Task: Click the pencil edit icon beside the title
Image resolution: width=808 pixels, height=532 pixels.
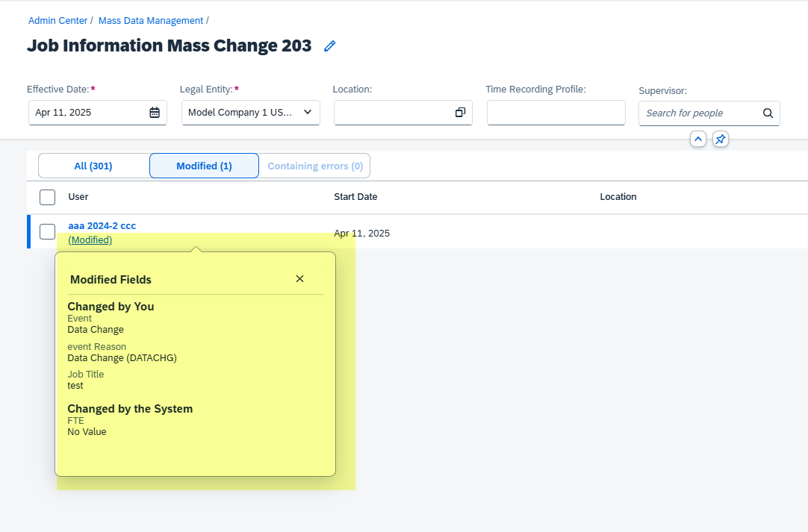Action: click(x=330, y=46)
